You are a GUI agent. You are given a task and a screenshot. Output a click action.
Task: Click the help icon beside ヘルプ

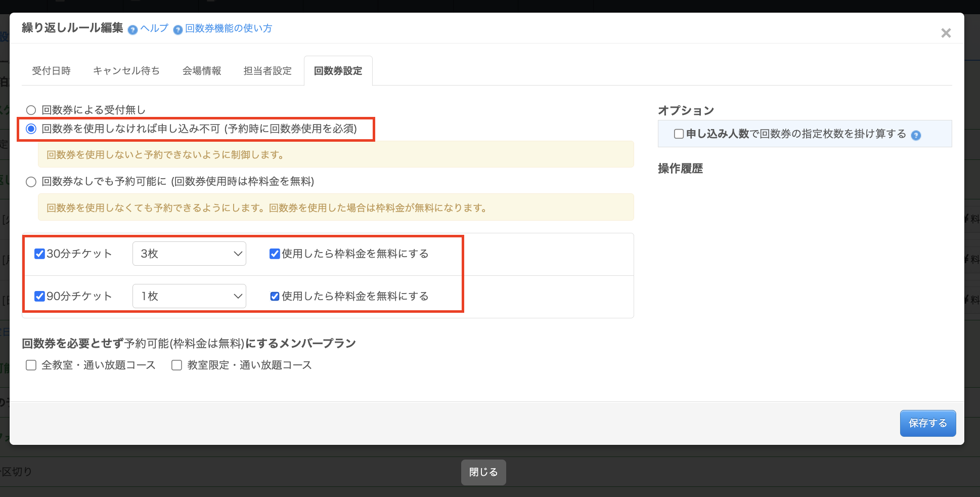coord(132,30)
